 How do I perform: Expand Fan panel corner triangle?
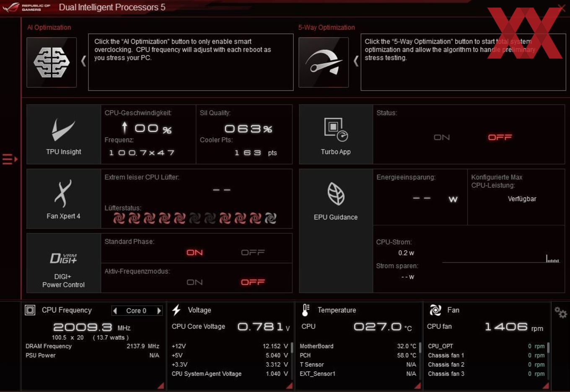[545, 385]
